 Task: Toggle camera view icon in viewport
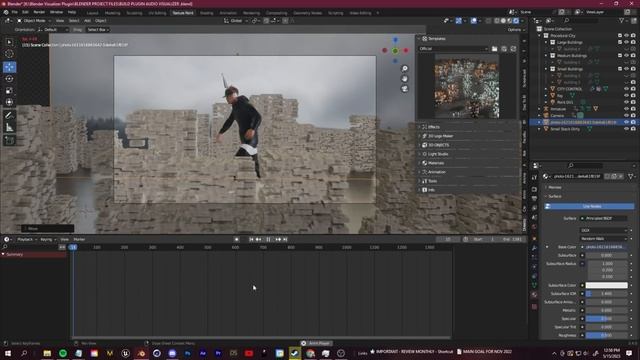pos(404,89)
